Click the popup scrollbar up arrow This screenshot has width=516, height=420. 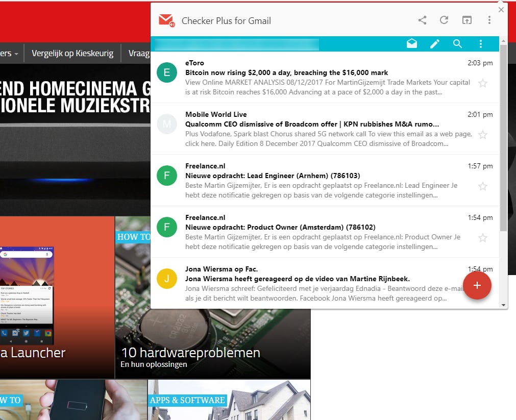[x=503, y=41]
